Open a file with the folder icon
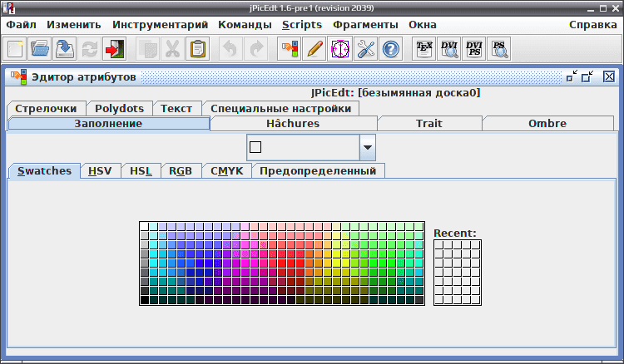624x364 pixels. pos(39,49)
